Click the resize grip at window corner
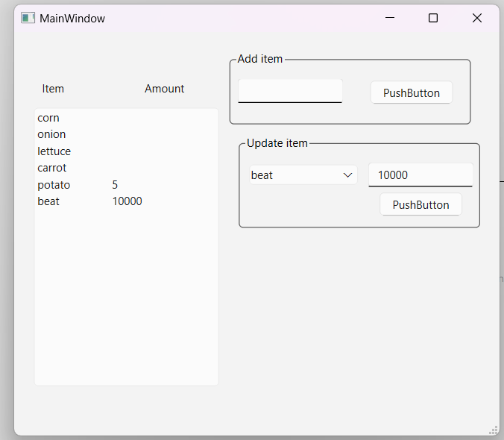 [x=494, y=430]
